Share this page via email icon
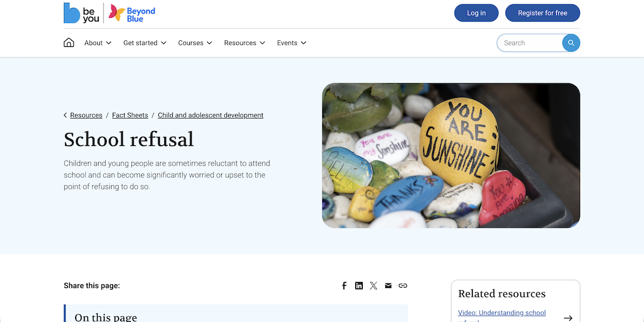The image size is (644, 322). (x=388, y=286)
